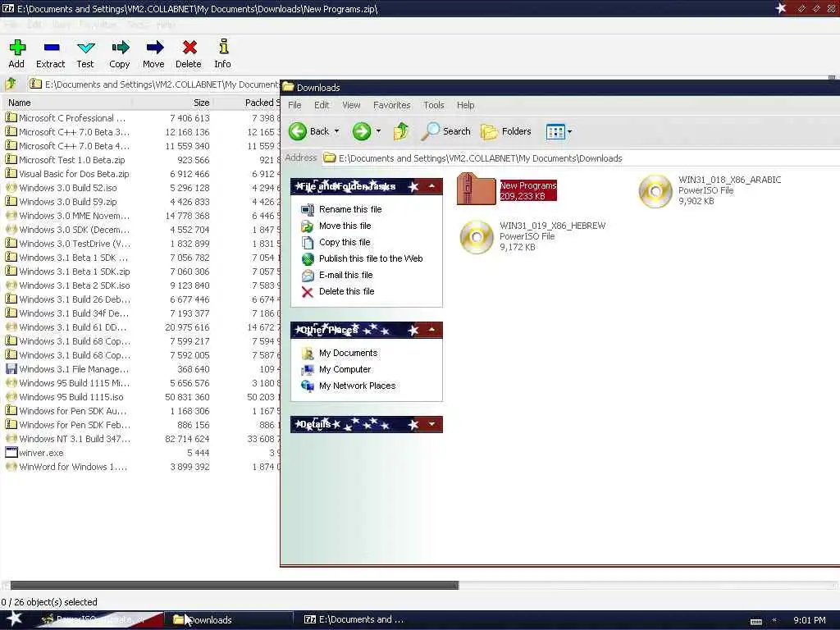Click the Add icon in 7-Zip toolbar
Image resolution: width=840 pixels, height=630 pixels.
pyautogui.click(x=17, y=48)
